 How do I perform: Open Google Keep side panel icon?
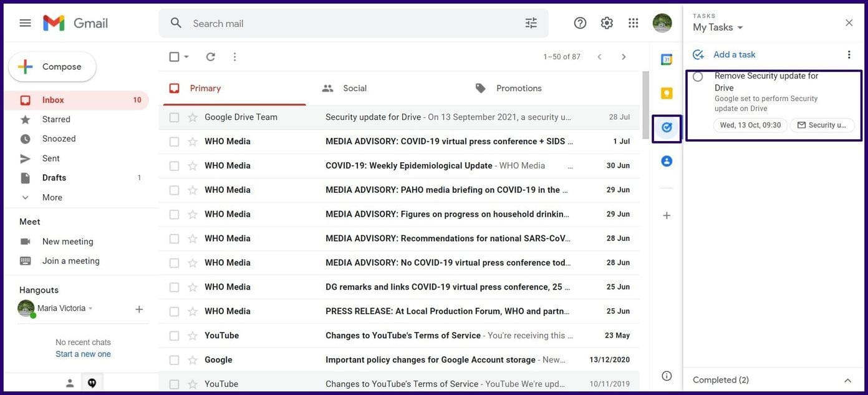click(x=667, y=94)
